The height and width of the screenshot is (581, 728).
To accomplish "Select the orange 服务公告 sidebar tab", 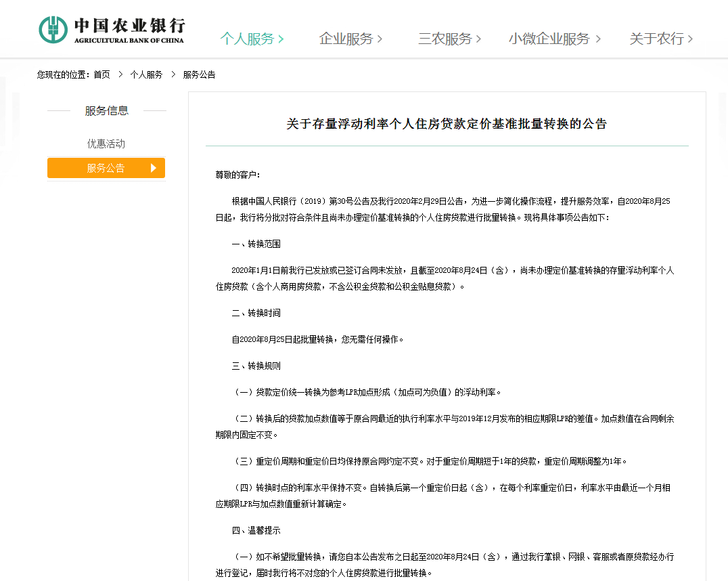I will click(x=106, y=168).
